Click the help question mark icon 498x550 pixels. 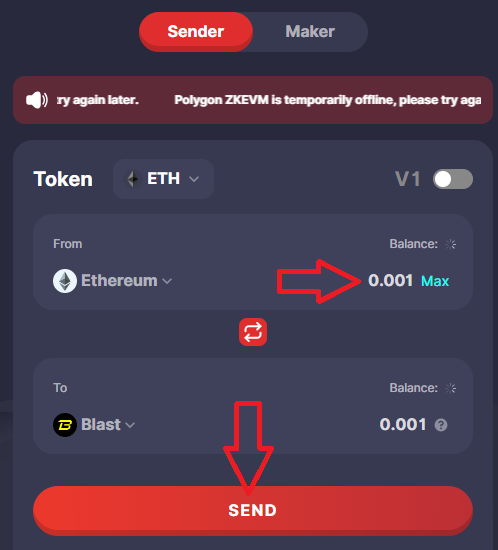441,425
